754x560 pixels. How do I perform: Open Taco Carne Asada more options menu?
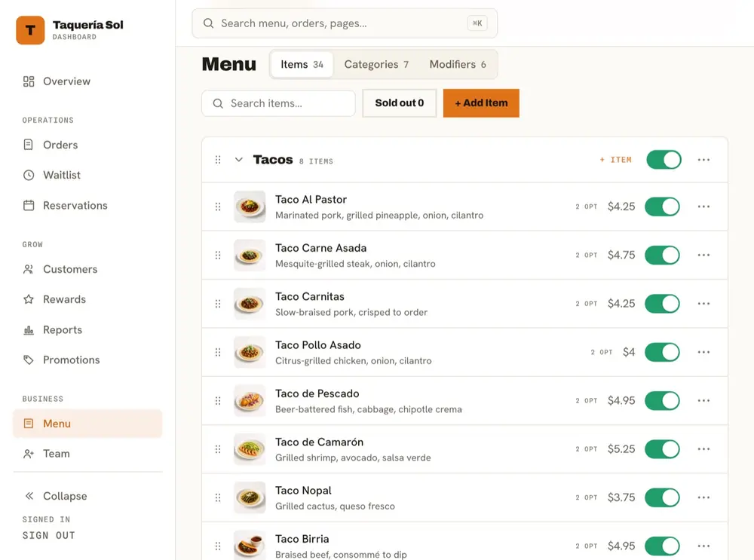coord(703,256)
